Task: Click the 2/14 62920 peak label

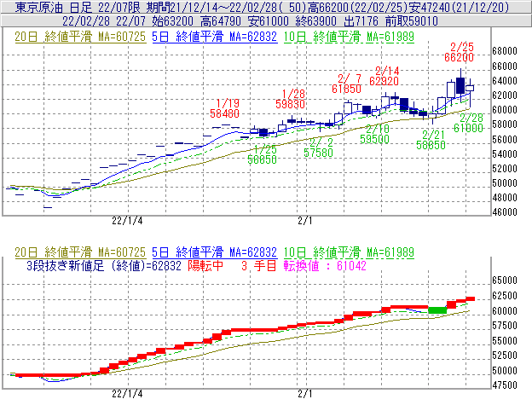Action: pyautogui.click(x=385, y=76)
